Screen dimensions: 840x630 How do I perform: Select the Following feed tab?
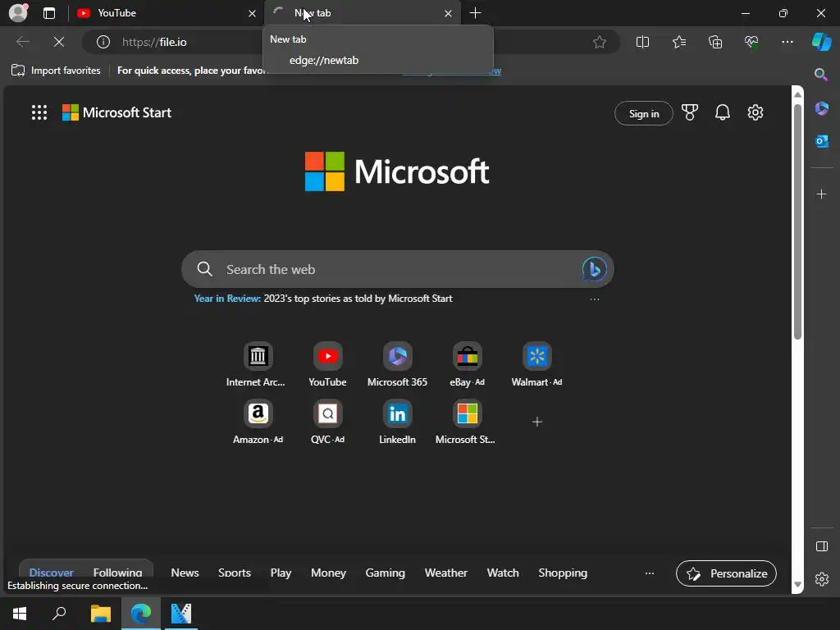coord(117,573)
